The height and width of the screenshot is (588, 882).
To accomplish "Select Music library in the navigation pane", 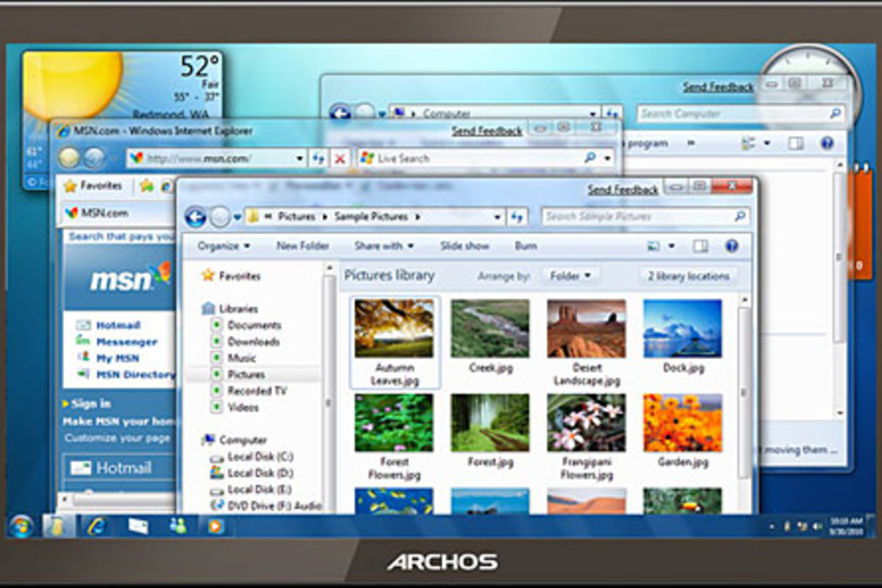I will tap(242, 358).
